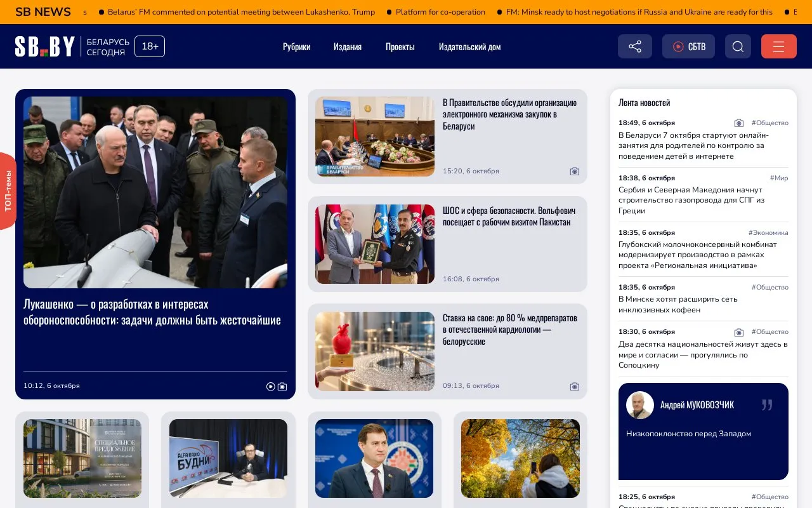Open the red hamburger menu button
The height and width of the screenshot is (508, 812).
coord(779,46)
